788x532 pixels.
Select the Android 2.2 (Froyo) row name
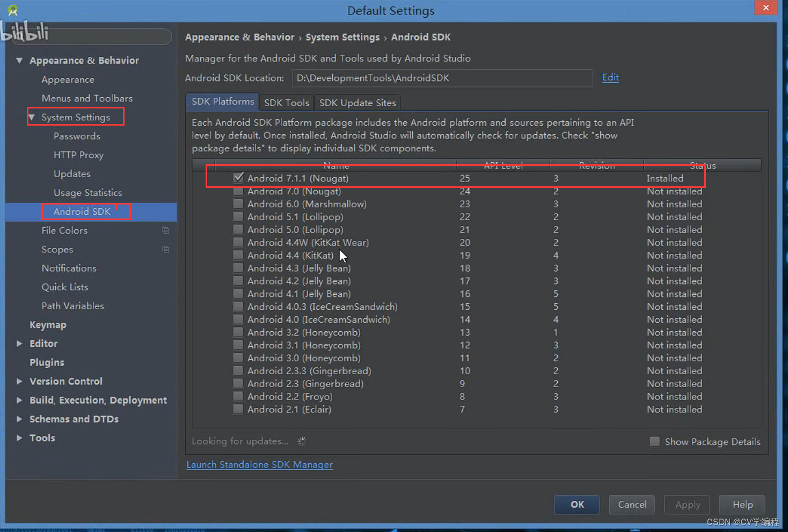[x=290, y=397]
